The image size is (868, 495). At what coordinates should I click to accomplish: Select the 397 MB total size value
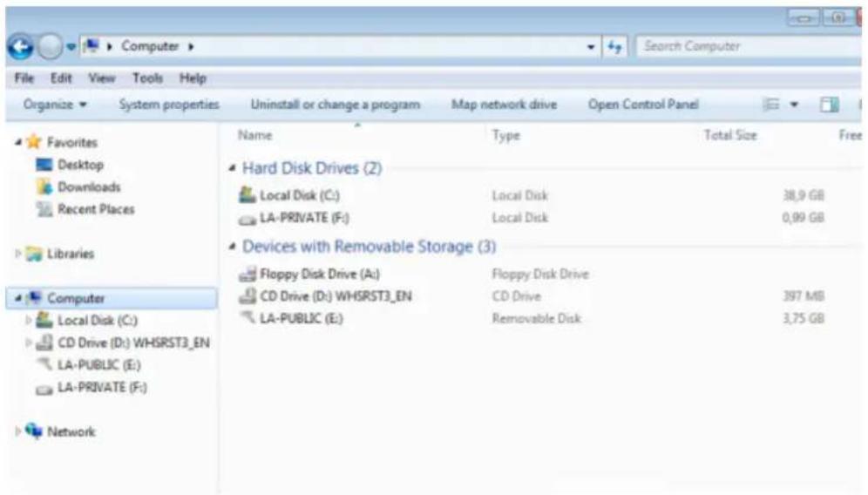point(804,296)
